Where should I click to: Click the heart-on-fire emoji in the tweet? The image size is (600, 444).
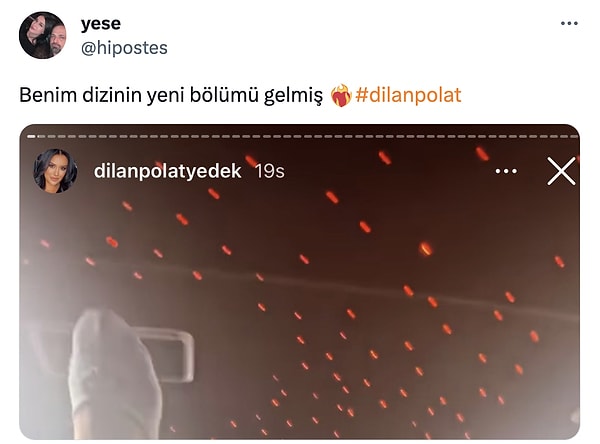pos(341,95)
